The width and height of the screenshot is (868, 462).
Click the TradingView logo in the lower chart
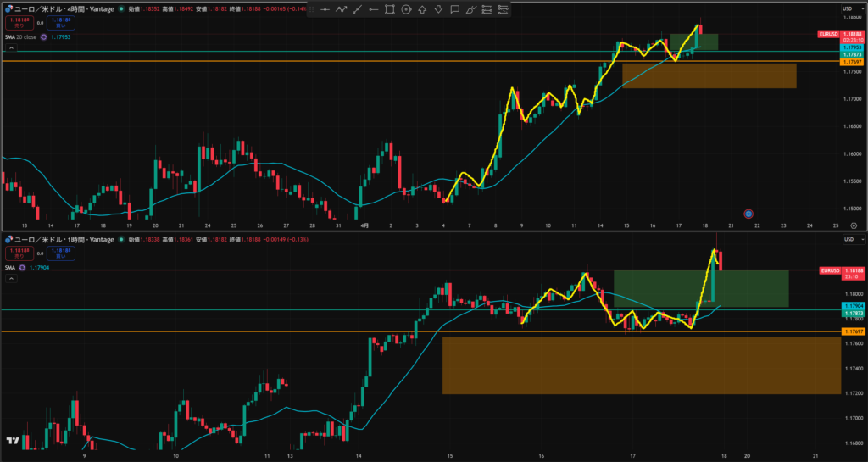tap(12, 441)
